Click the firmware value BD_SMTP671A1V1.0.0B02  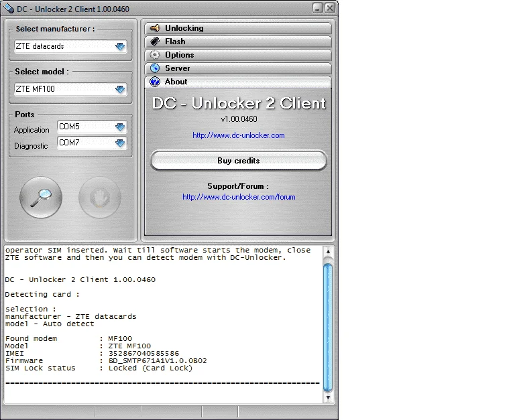tap(158, 360)
